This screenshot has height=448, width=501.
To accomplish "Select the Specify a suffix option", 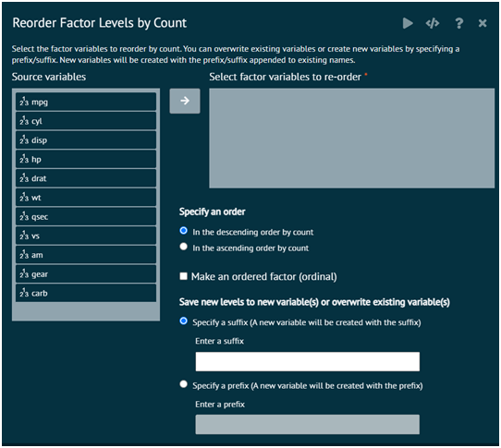I will (183, 321).
